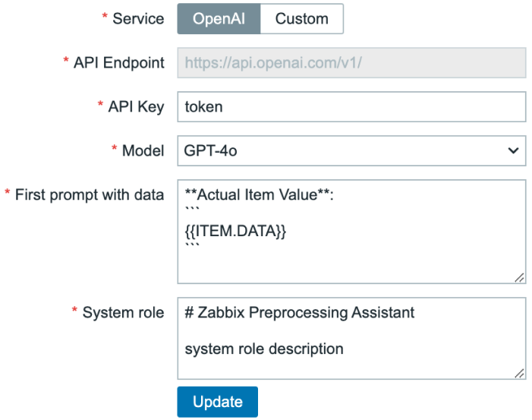Place cursor on Actual Item Value line
The width and height of the screenshot is (532, 420).
pos(260,195)
